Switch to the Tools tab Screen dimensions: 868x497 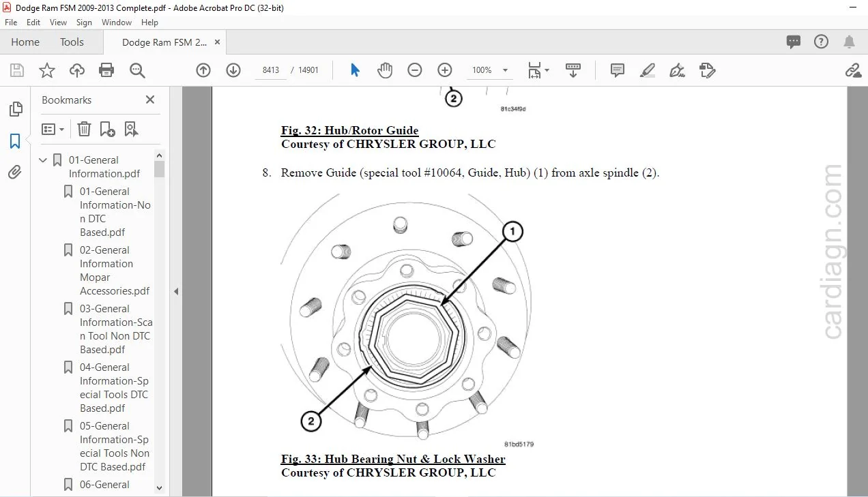pyautogui.click(x=72, y=42)
